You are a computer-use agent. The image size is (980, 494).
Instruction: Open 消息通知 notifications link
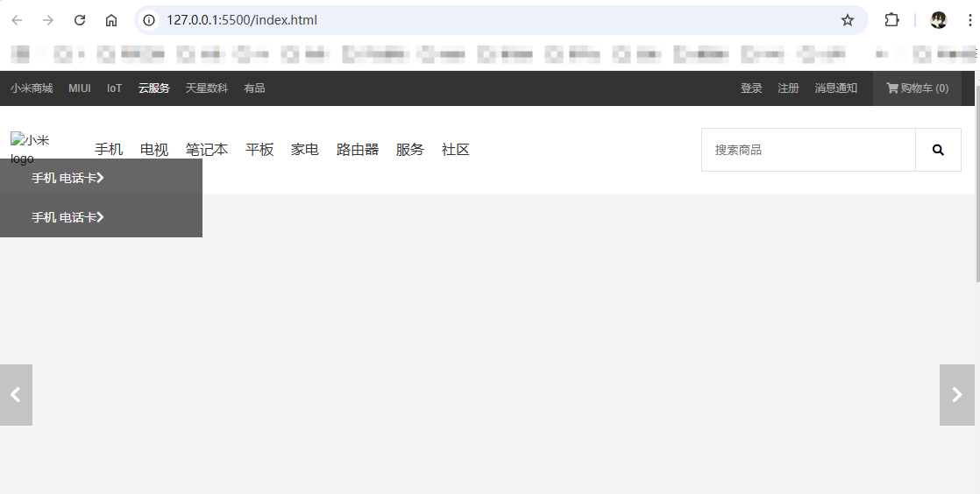pyautogui.click(x=835, y=88)
